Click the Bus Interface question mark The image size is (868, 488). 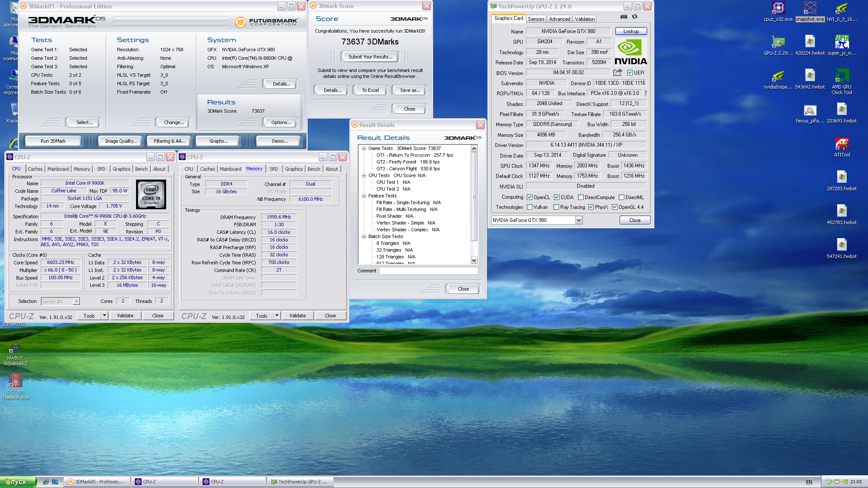click(645, 93)
